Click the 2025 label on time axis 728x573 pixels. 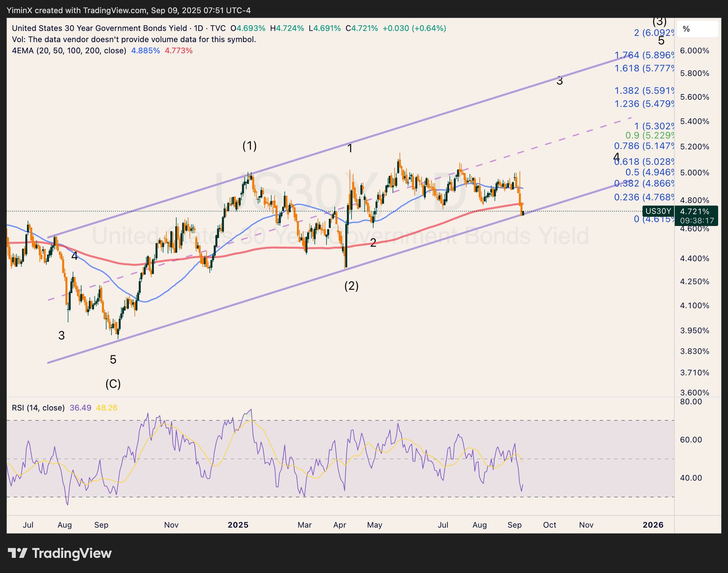238,525
